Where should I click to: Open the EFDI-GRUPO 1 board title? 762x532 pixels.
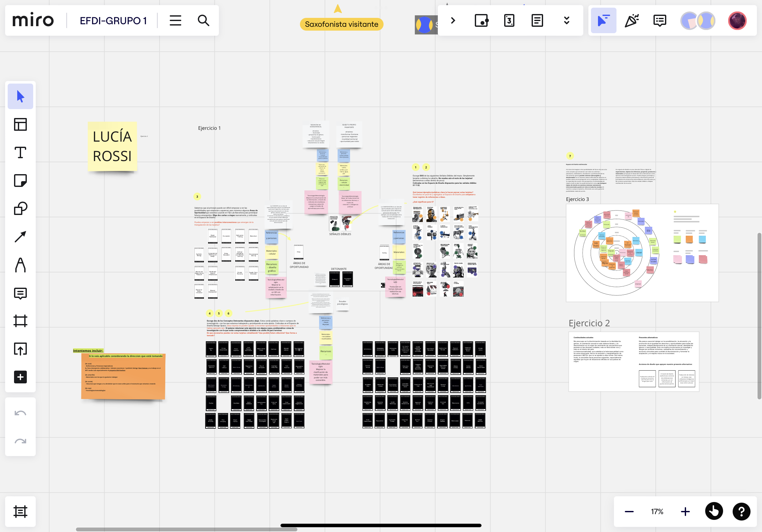pos(113,20)
